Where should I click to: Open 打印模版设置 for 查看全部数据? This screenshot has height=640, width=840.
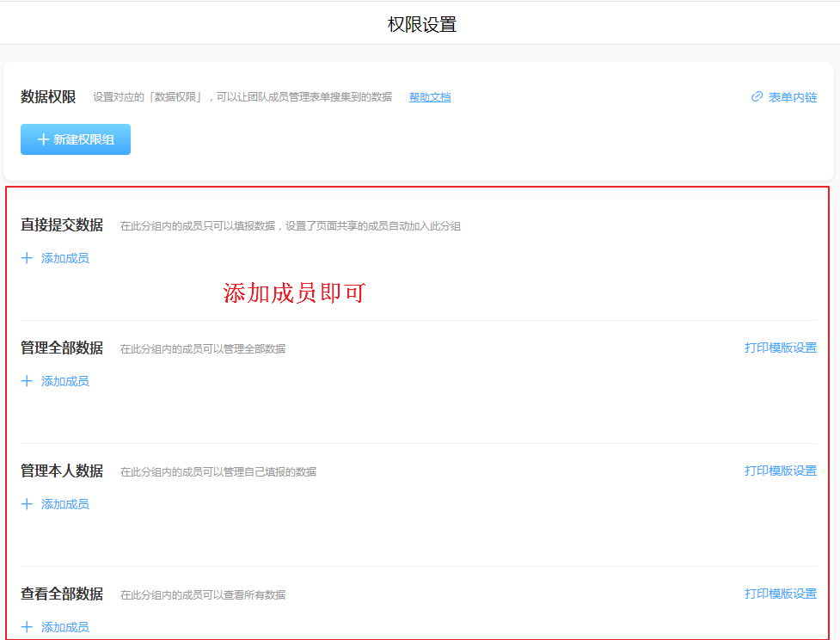pyautogui.click(x=780, y=594)
